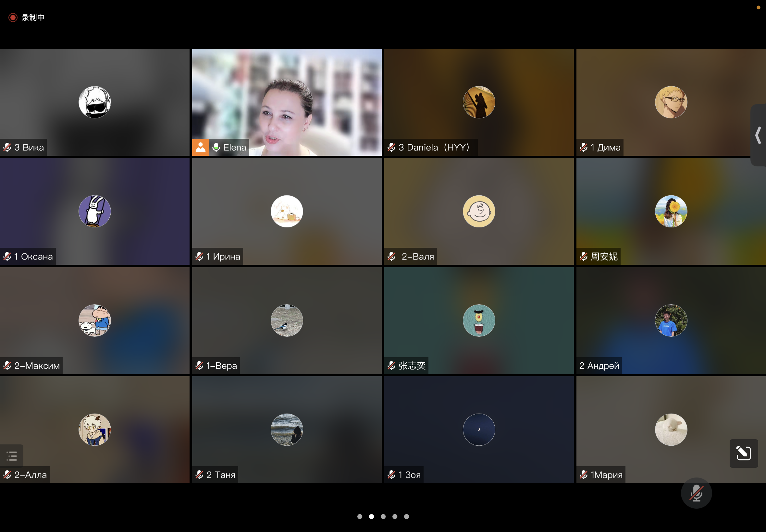Click the muted mic icon beside 1 Дима
Viewport: 766px width, 532px height.
point(584,147)
